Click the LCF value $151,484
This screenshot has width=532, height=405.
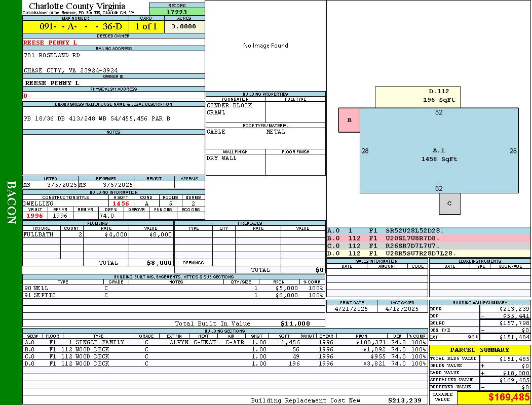click(x=514, y=337)
